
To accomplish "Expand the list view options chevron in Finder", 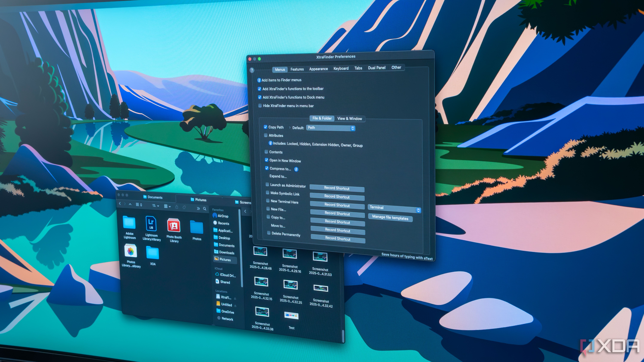I will coord(158,206).
